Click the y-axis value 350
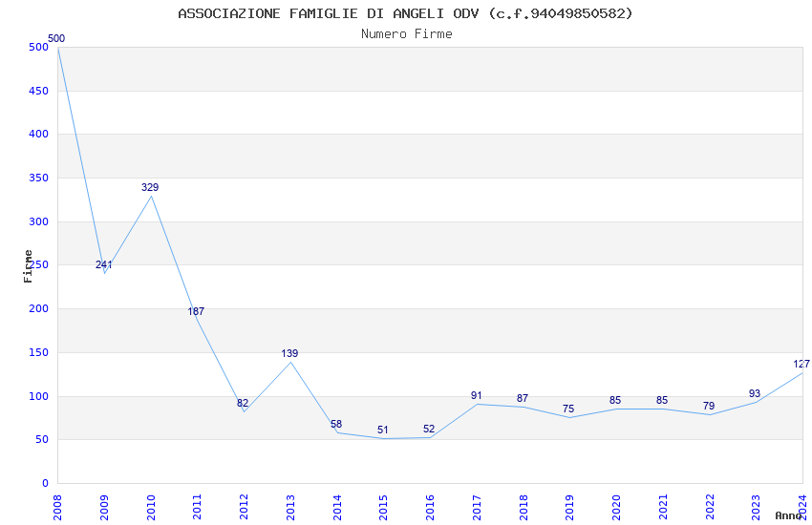The height and width of the screenshot is (525, 812). click(39, 178)
